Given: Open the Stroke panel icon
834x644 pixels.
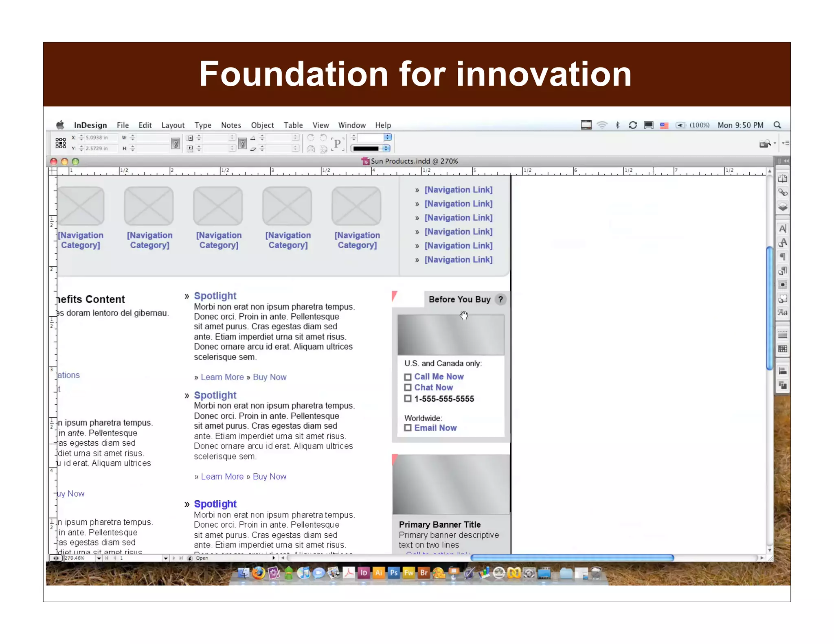Looking at the screenshot, I should pyautogui.click(x=782, y=335).
